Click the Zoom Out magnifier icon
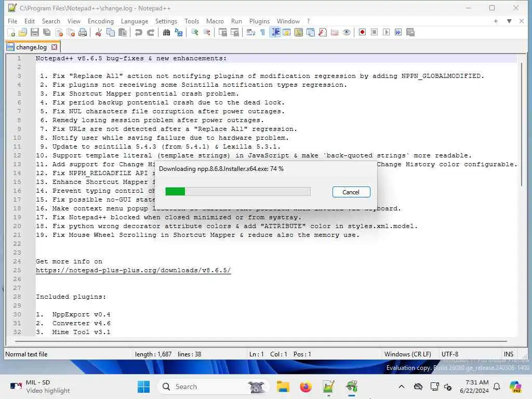532x399 pixels. tap(207, 33)
